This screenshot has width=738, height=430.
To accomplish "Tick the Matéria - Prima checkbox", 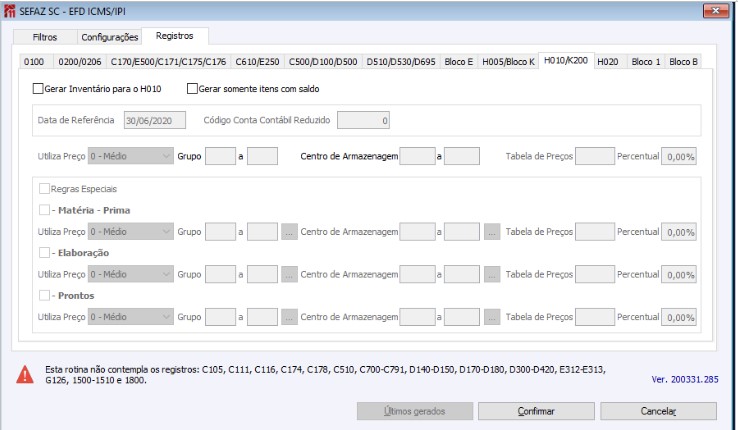I will 44,210.
